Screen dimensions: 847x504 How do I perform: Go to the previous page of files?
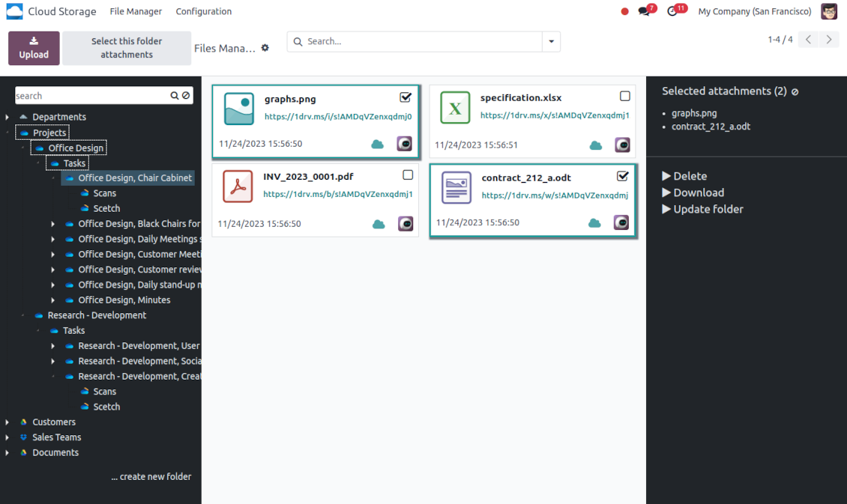pos(808,40)
